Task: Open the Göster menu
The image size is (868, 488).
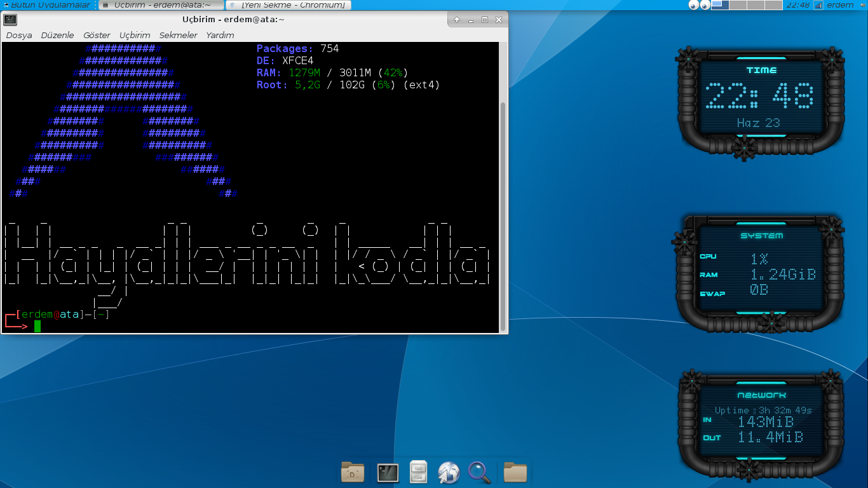Action: [97, 35]
